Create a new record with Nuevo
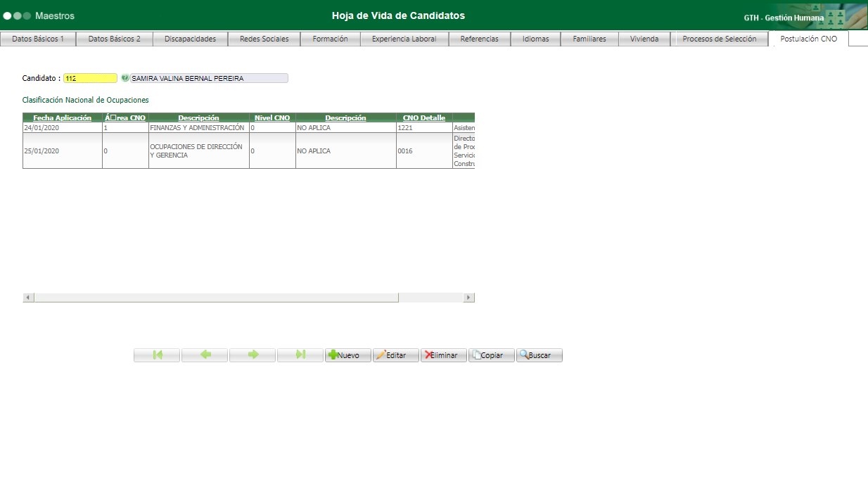 point(348,355)
